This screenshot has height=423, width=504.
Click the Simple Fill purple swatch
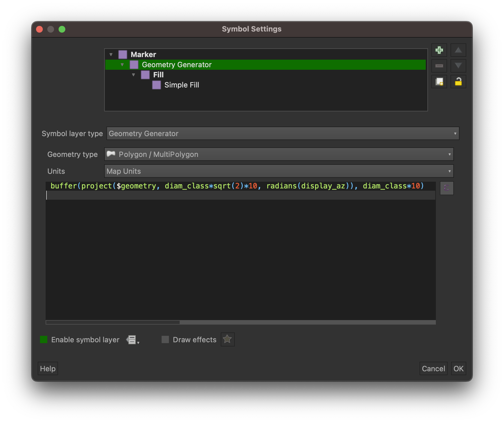coord(157,85)
